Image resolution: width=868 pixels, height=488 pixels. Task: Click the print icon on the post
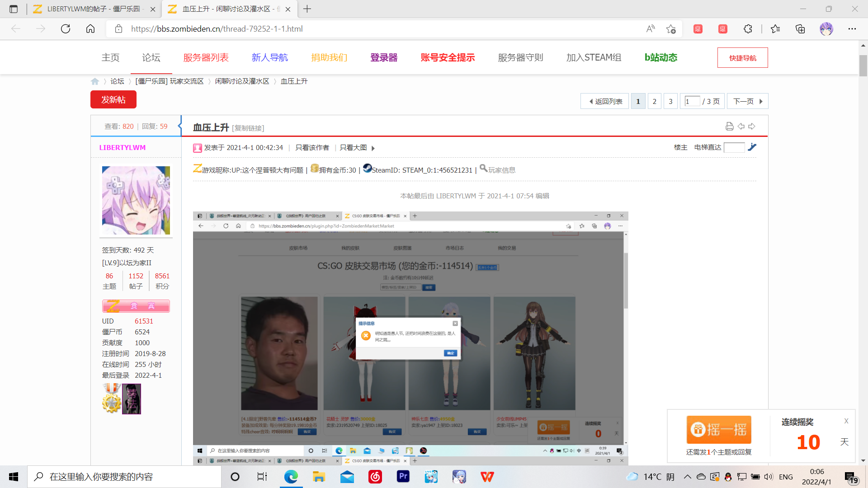729,127
